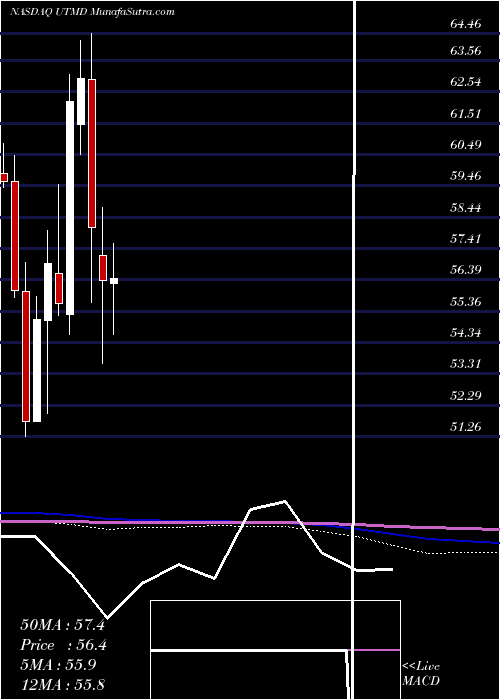Click the Price : 56.4 readout
The height and width of the screenshot is (700, 500).
click(63, 645)
